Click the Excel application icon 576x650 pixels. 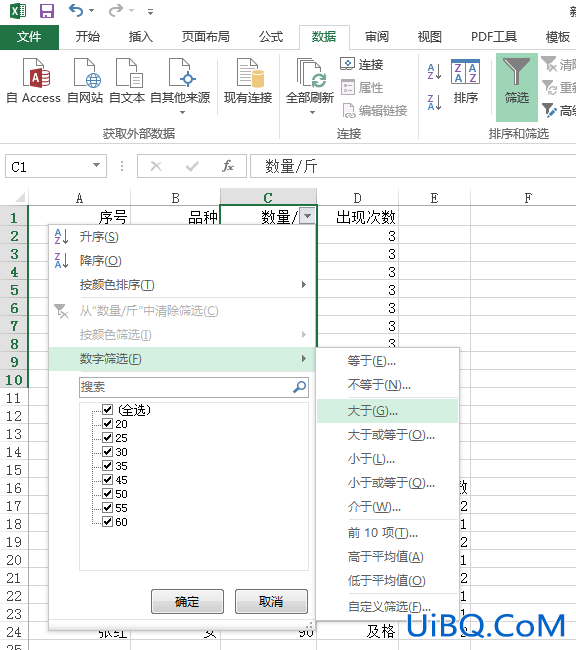click(x=18, y=11)
